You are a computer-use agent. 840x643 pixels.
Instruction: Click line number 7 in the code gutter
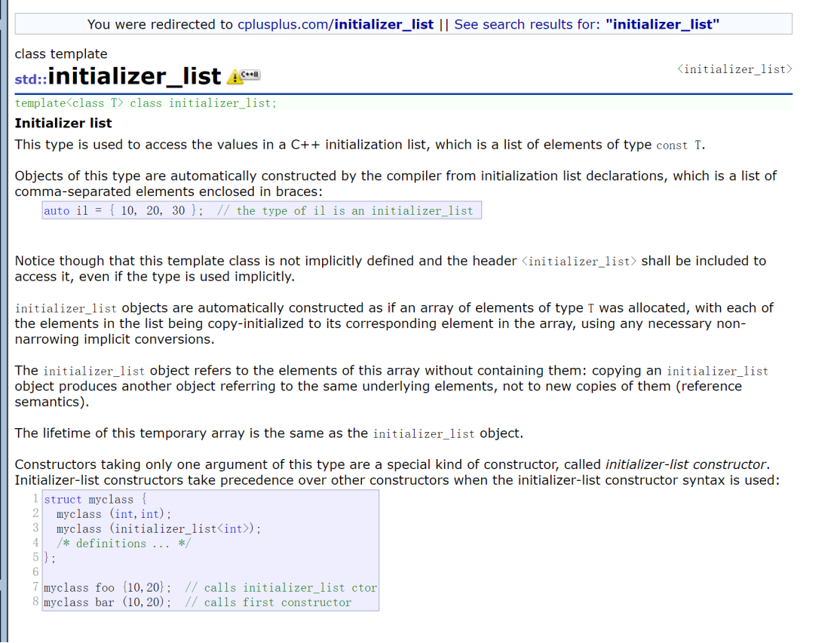36,586
